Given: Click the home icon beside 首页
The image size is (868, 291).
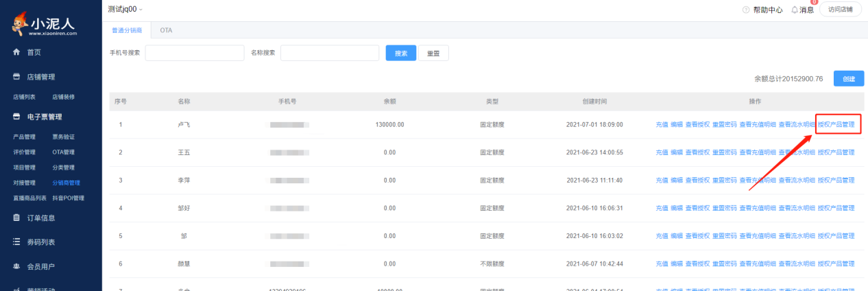Looking at the screenshot, I should 16,52.
